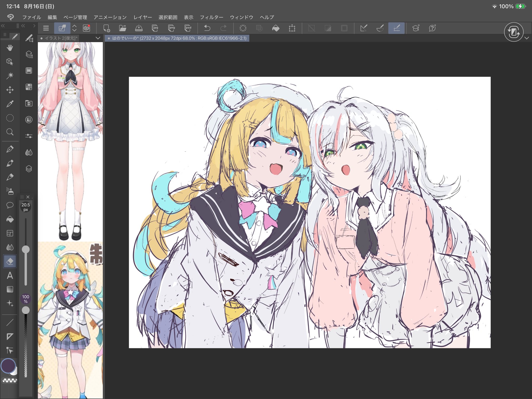532x399 pixels.
Task: Switch to transparent color checkered swatch
Action: click(10, 381)
